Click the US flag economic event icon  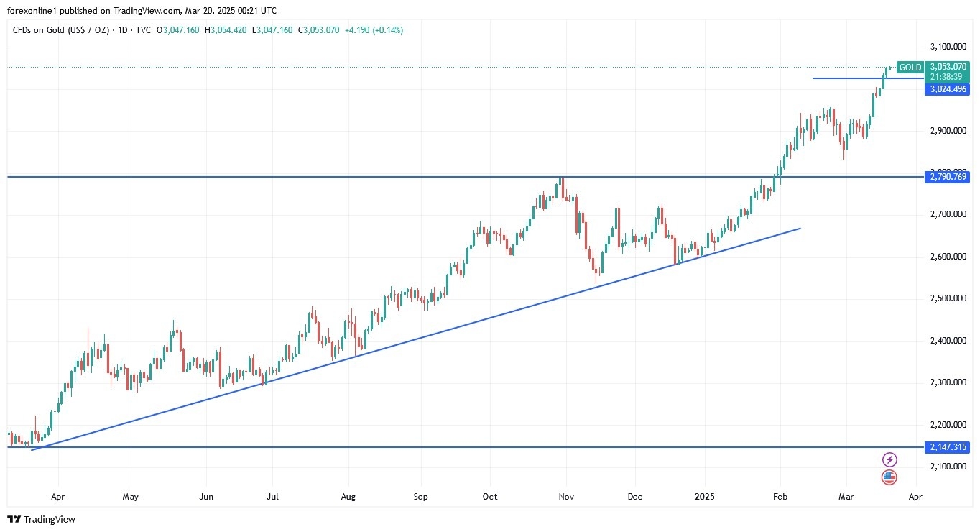tap(889, 477)
